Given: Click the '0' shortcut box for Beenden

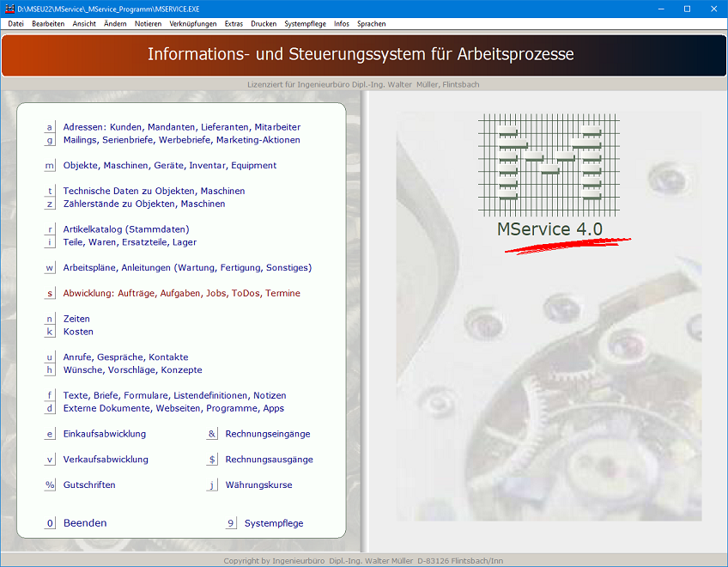Looking at the screenshot, I should pyautogui.click(x=50, y=523).
